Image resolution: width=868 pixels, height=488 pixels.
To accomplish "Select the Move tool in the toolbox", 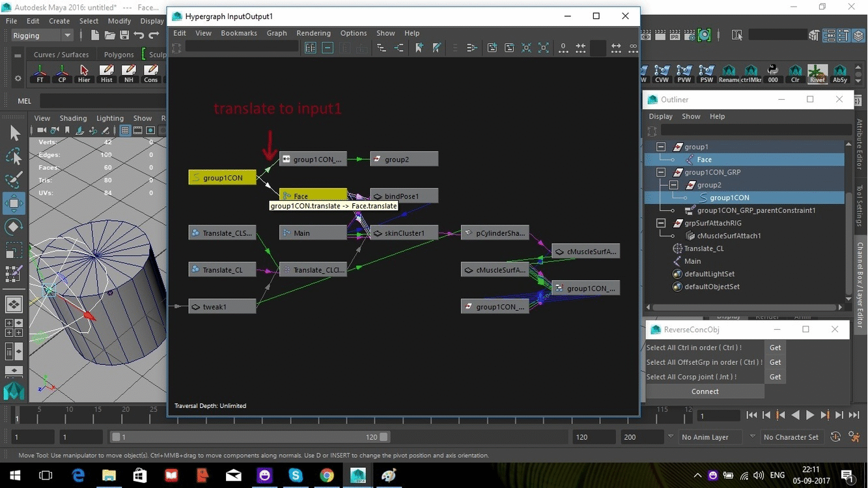I will click(x=14, y=203).
